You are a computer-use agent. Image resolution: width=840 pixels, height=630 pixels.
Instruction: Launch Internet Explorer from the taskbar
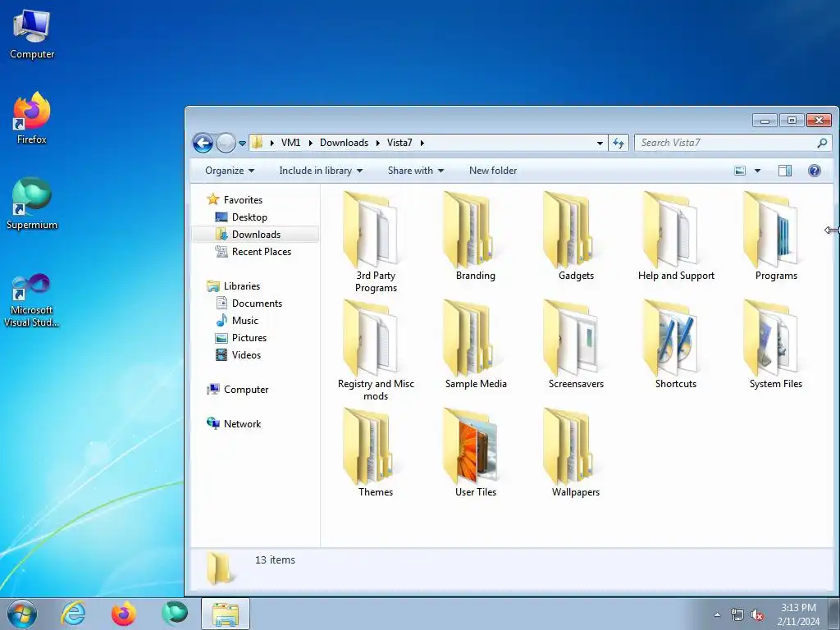[73, 614]
